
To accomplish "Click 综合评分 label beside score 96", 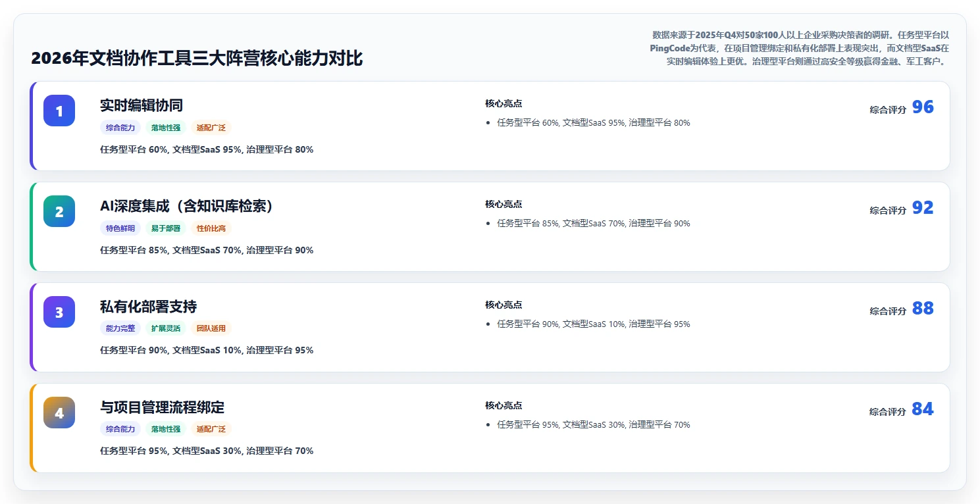I will click(888, 110).
